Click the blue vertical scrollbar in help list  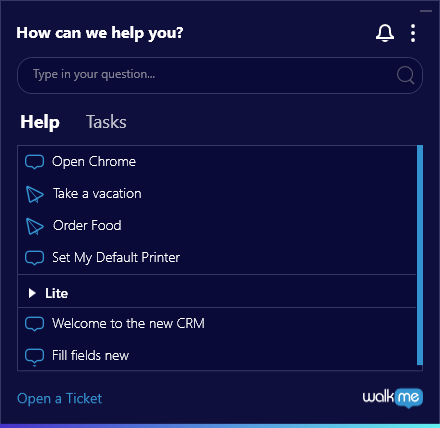tap(420, 255)
